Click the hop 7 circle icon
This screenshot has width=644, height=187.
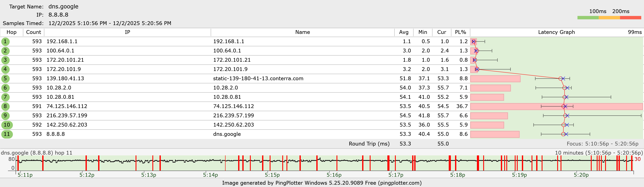5,97
